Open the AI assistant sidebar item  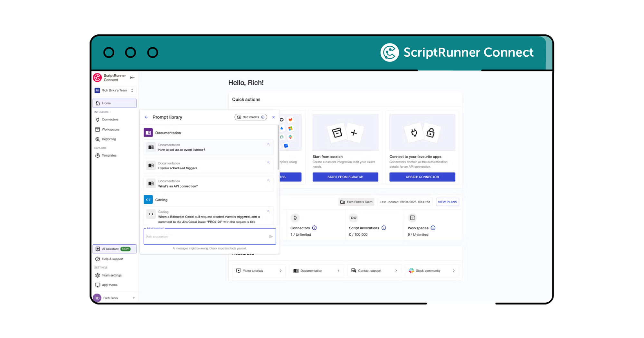115,249
